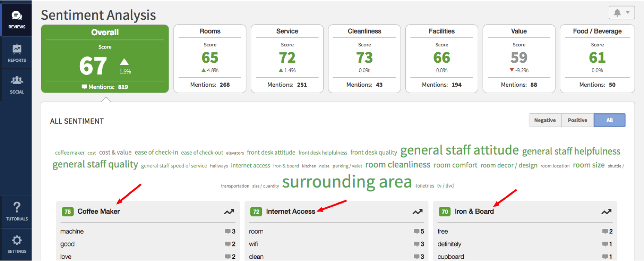Viewport: 644px width, 261px height.
Task: Click comment icon in the wifi row
Action: [x=416, y=244]
